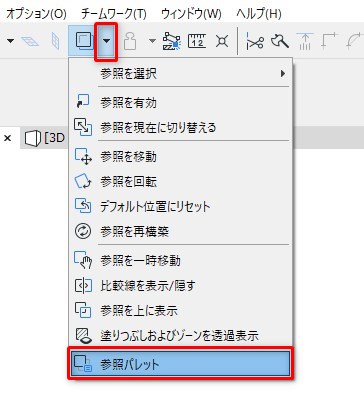Select the scissors split tool

click(255, 42)
